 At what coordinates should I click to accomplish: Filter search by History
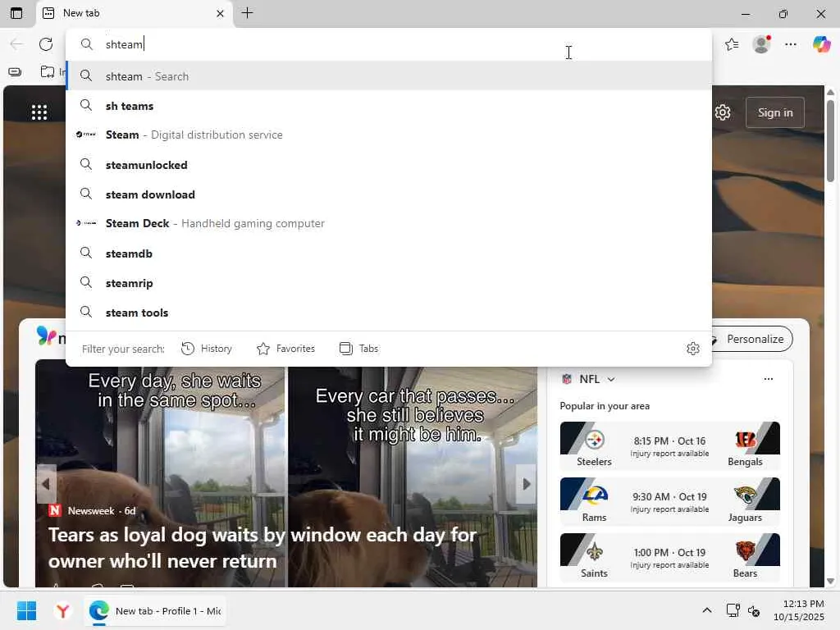(x=207, y=349)
